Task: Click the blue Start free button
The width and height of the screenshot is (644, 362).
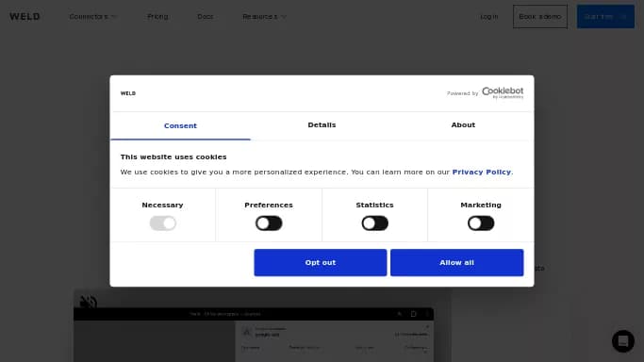Action: (605, 16)
